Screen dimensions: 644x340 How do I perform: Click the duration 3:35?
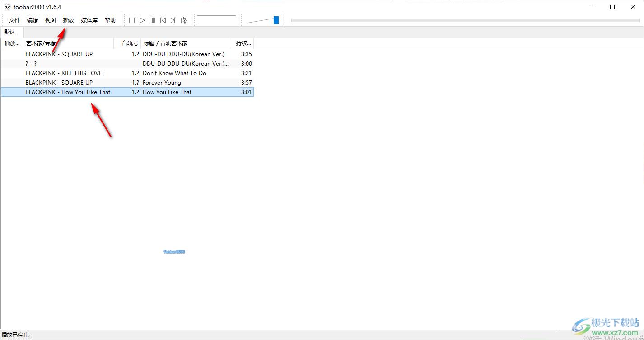click(247, 54)
